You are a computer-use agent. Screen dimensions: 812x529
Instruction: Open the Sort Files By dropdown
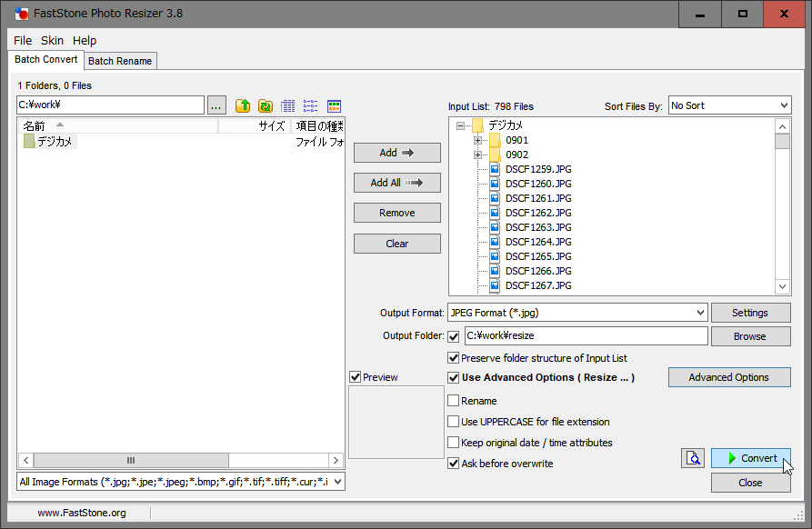(729, 105)
